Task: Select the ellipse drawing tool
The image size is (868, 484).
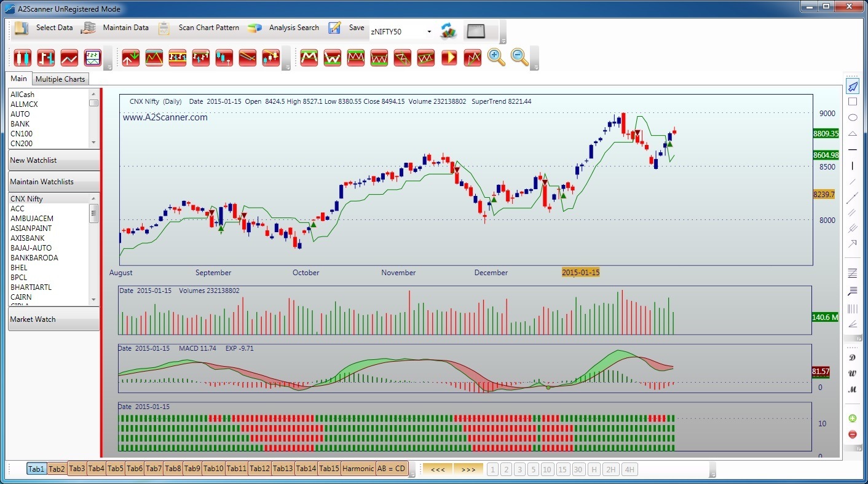Action: [x=853, y=117]
